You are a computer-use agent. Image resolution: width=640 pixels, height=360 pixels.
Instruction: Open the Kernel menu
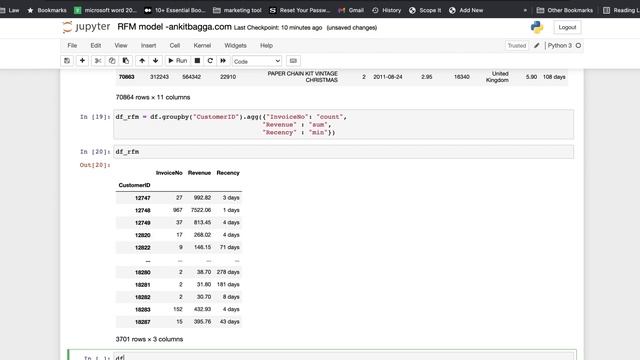(x=202, y=46)
